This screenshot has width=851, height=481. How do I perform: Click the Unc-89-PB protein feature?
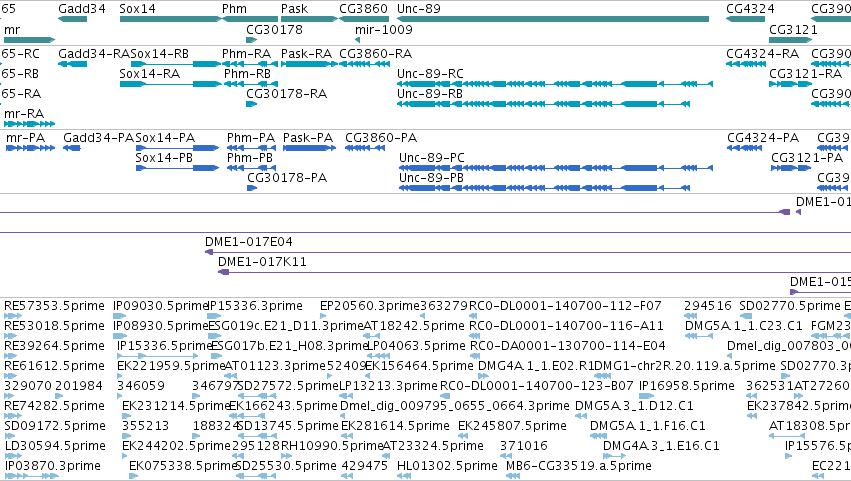click(x=544, y=188)
